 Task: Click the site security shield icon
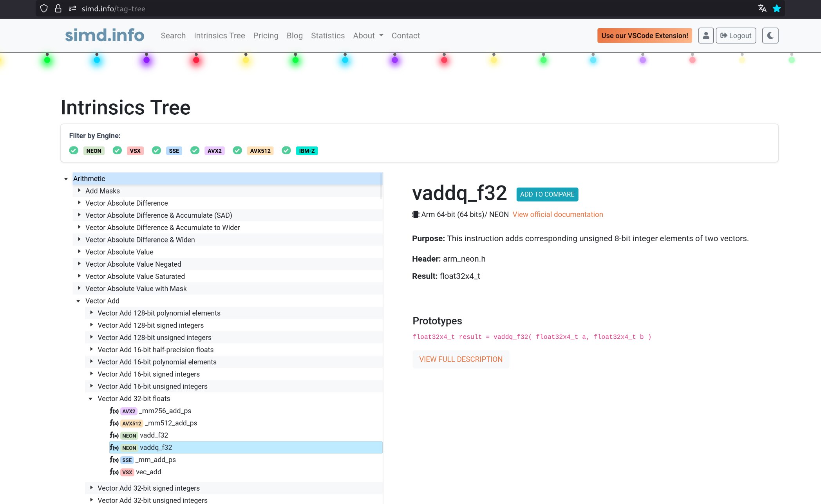(44, 9)
